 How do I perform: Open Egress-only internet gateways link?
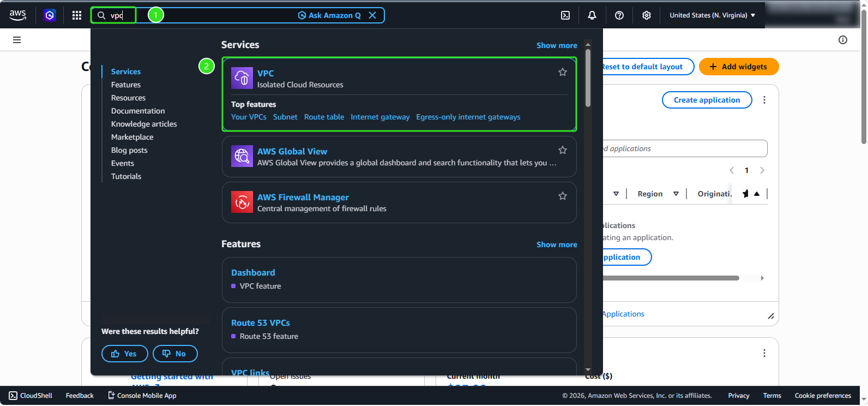(x=468, y=117)
